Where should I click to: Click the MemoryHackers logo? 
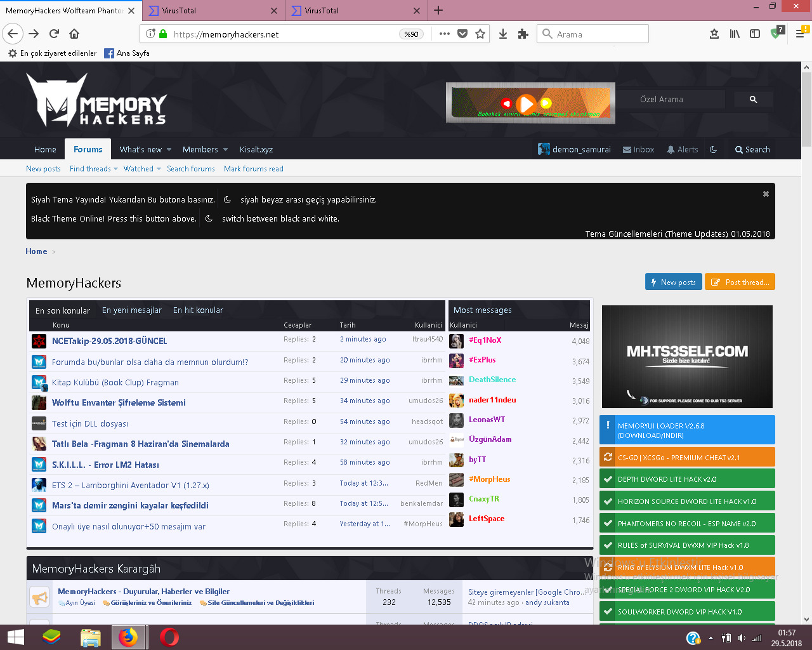click(96, 100)
